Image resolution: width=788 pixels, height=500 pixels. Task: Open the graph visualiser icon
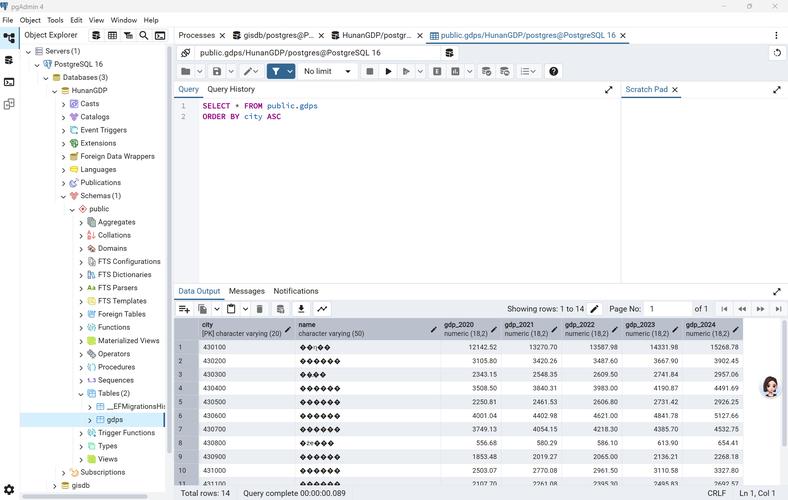coord(322,309)
